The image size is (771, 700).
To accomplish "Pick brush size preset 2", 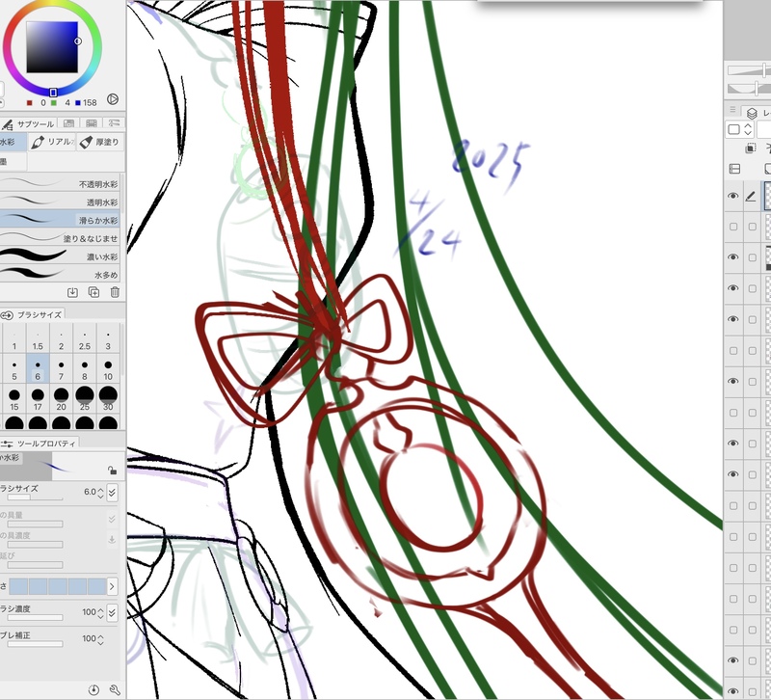I will (x=61, y=340).
